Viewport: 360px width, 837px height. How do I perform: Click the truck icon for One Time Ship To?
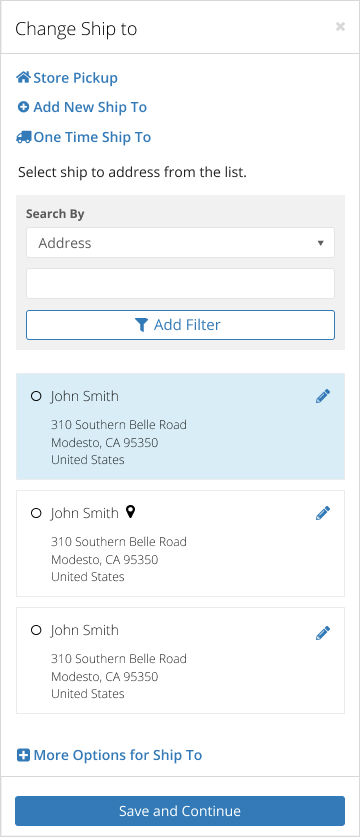pyautogui.click(x=24, y=138)
